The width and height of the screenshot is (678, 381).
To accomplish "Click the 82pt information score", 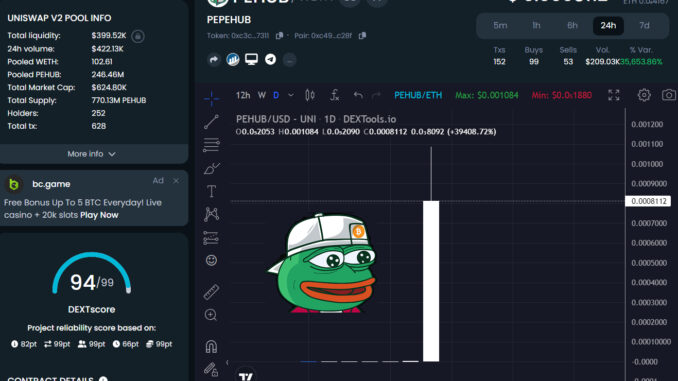I will pyautogui.click(x=24, y=344).
